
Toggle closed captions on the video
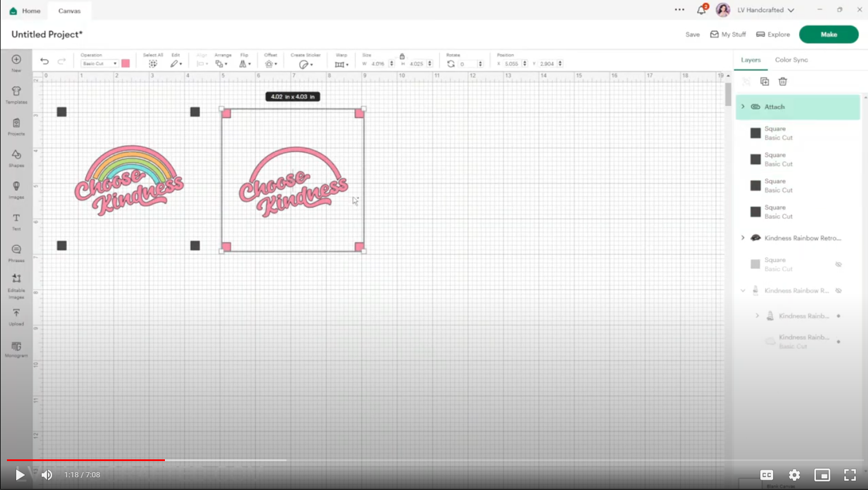767,475
